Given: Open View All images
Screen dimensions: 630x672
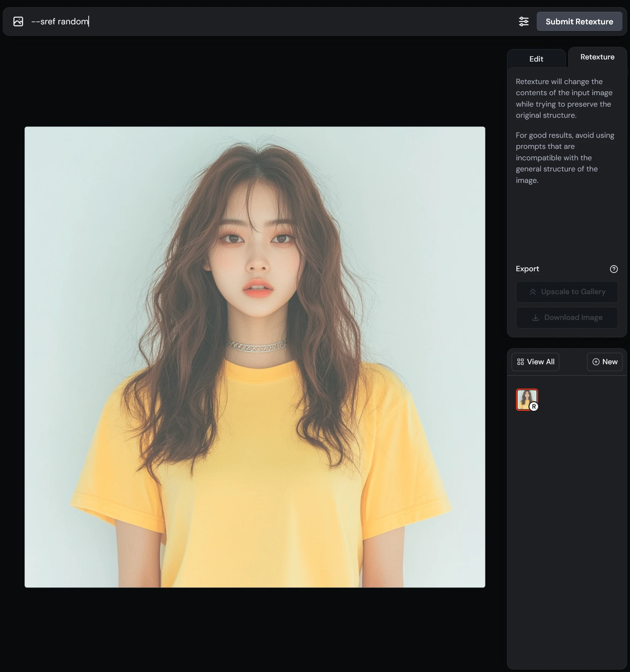Looking at the screenshot, I should coord(535,362).
